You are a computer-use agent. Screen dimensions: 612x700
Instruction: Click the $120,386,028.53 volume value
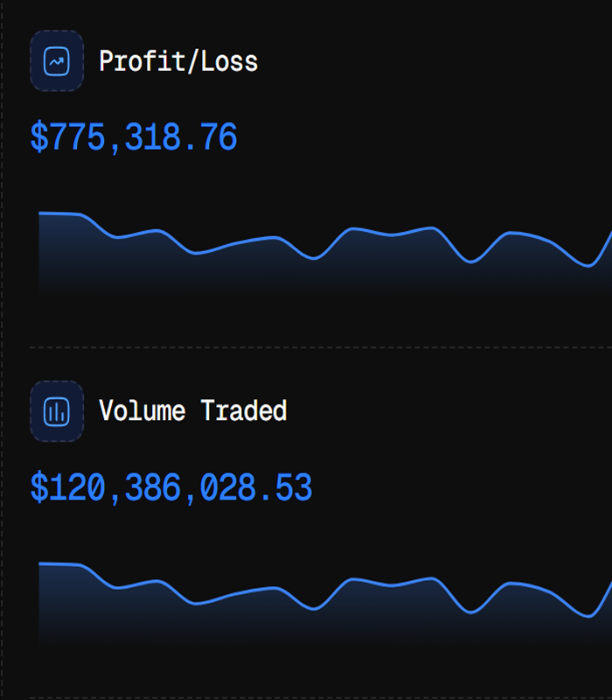click(170, 487)
